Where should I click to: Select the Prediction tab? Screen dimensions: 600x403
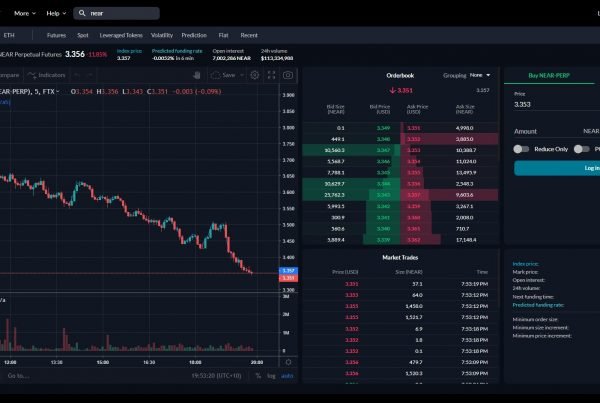click(194, 35)
